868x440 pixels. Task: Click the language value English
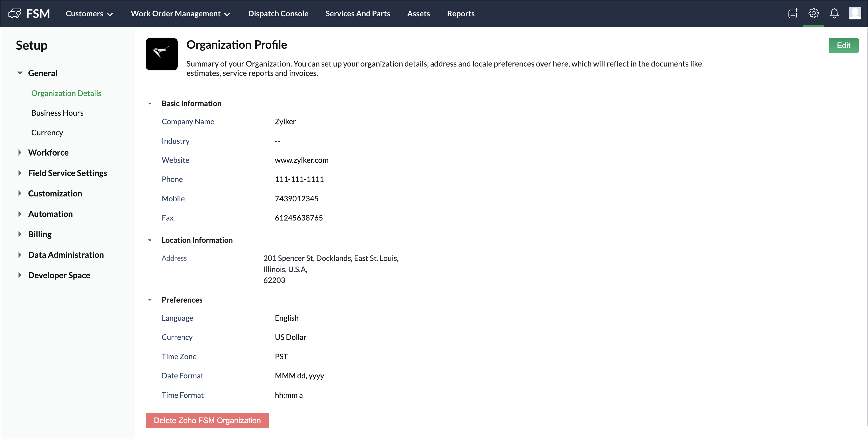(x=287, y=318)
